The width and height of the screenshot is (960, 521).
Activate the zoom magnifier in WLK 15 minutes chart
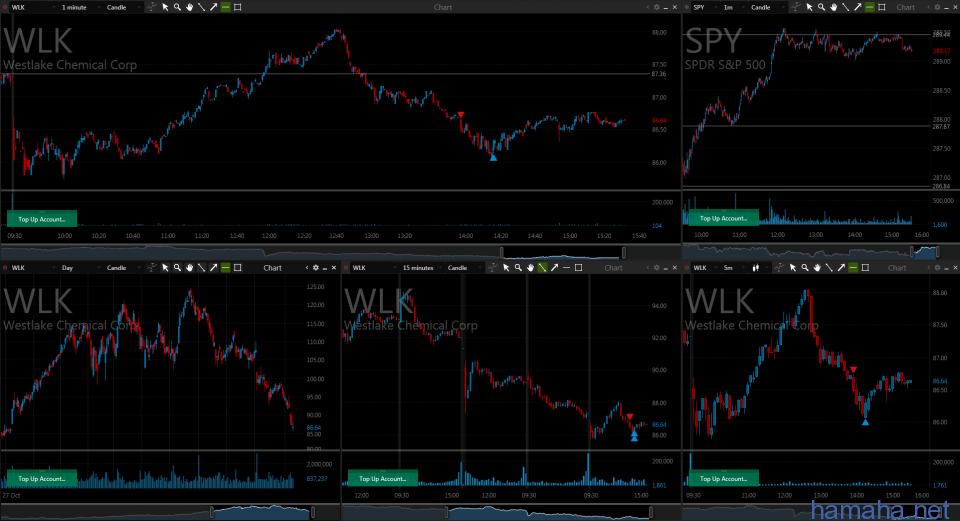(518, 268)
